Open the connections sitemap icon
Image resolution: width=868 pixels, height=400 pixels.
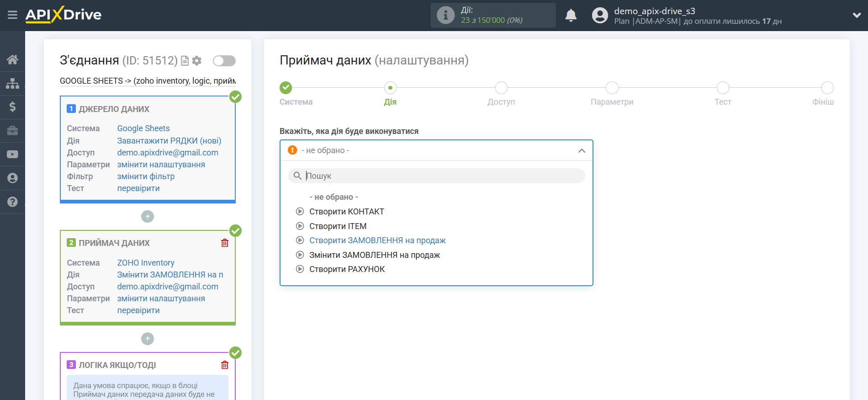[12, 83]
